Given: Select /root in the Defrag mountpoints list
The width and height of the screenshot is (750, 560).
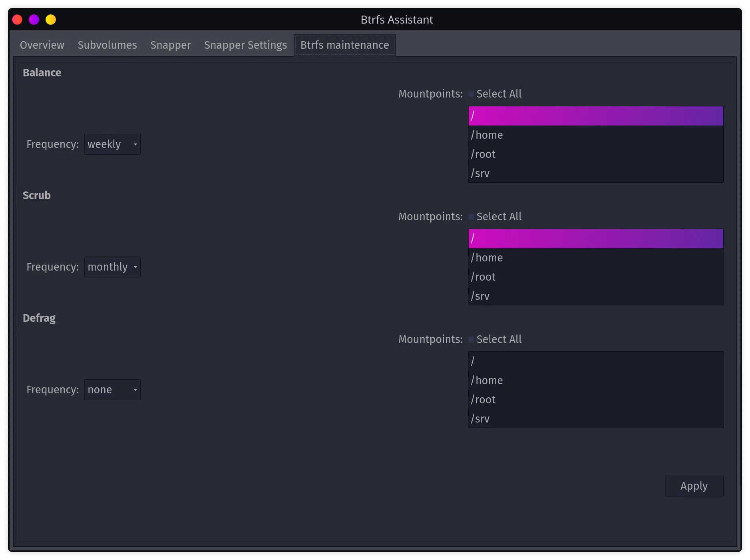Looking at the screenshot, I should pyautogui.click(x=596, y=400).
